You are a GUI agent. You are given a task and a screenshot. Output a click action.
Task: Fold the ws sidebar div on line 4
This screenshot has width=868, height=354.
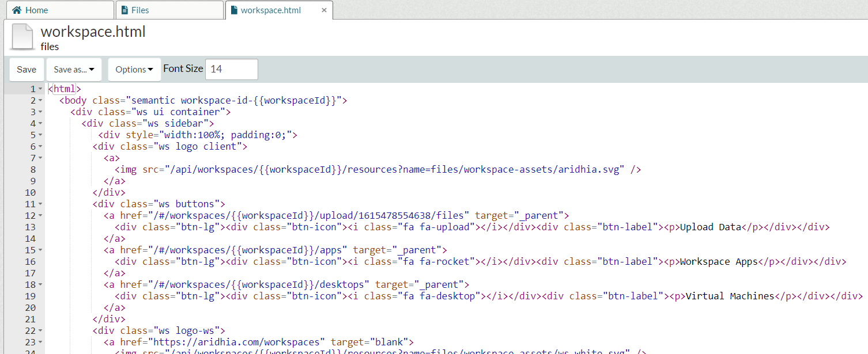[x=40, y=124]
